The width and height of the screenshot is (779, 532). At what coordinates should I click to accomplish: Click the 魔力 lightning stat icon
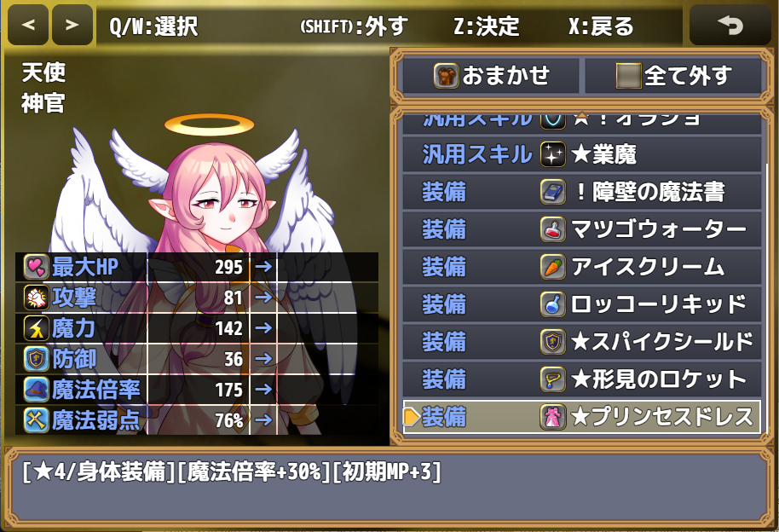(37, 328)
